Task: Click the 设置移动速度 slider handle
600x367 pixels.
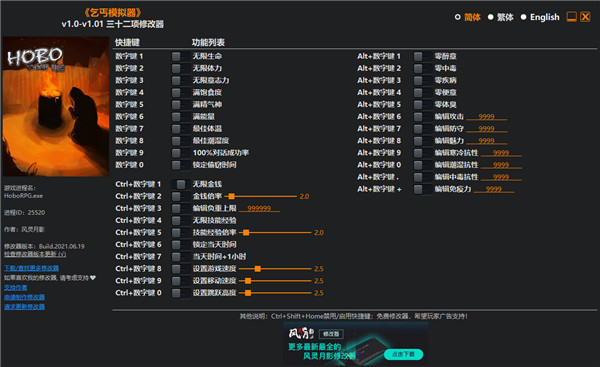Action: point(248,281)
